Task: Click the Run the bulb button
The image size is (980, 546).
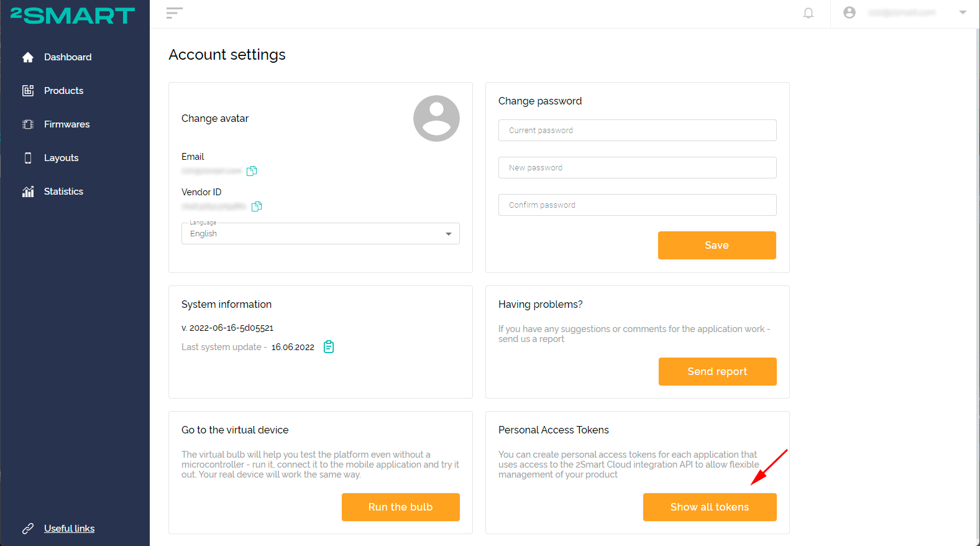Action: (x=401, y=507)
